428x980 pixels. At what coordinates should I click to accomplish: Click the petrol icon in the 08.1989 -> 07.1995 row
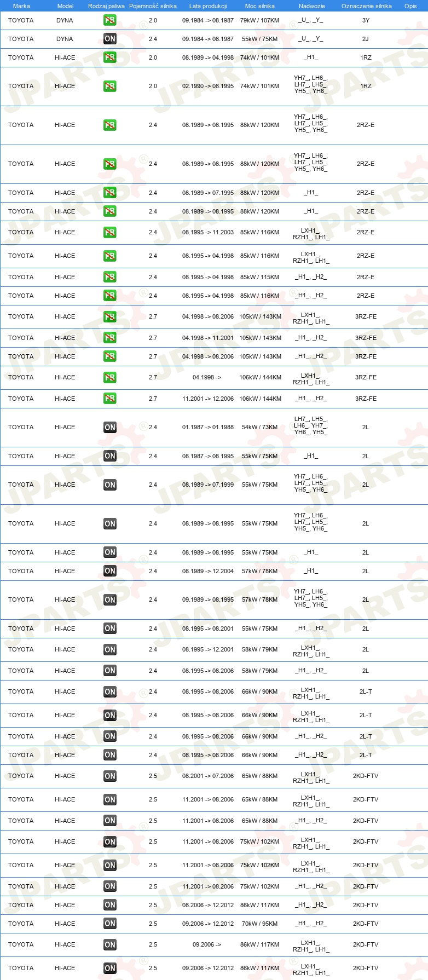point(110,193)
